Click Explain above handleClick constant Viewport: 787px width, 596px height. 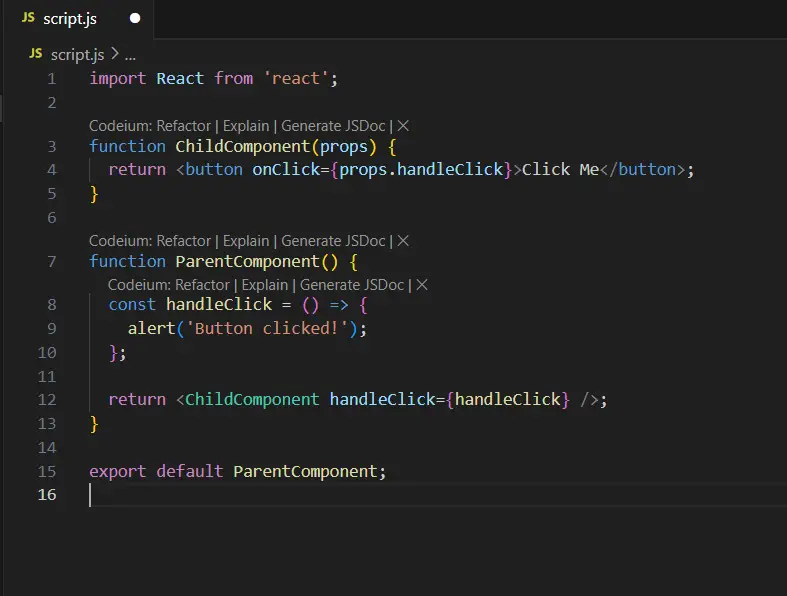tap(265, 285)
